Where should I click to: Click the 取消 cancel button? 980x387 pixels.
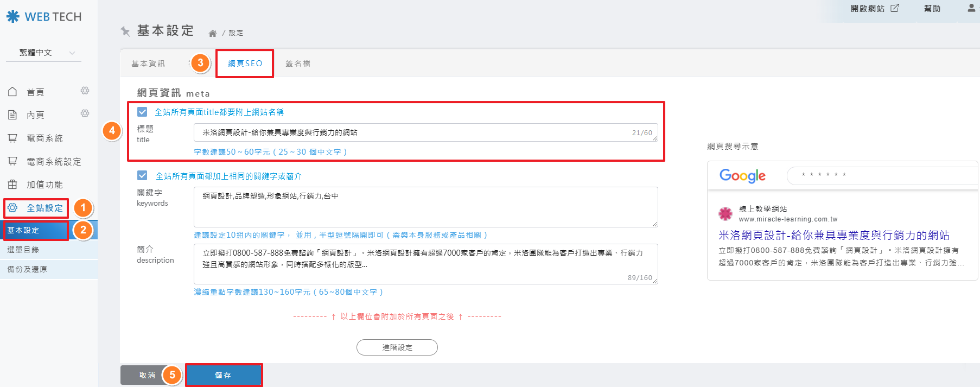tap(147, 375)
